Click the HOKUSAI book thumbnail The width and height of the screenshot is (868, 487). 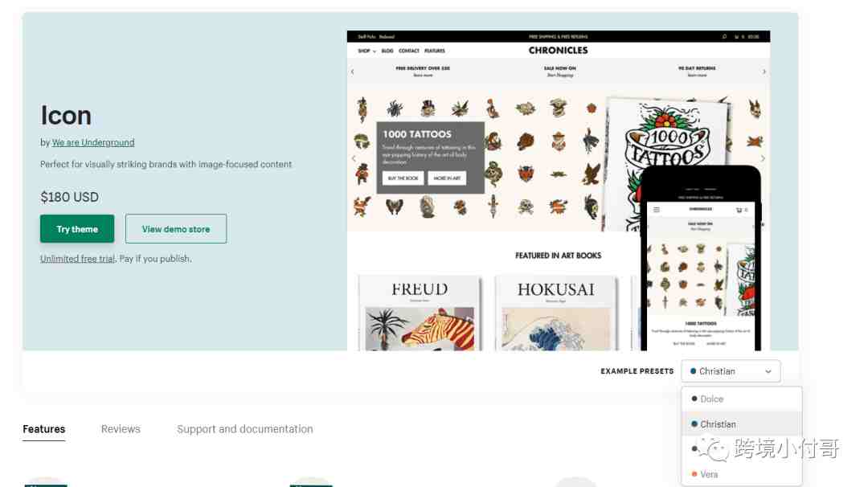[556, 313]
